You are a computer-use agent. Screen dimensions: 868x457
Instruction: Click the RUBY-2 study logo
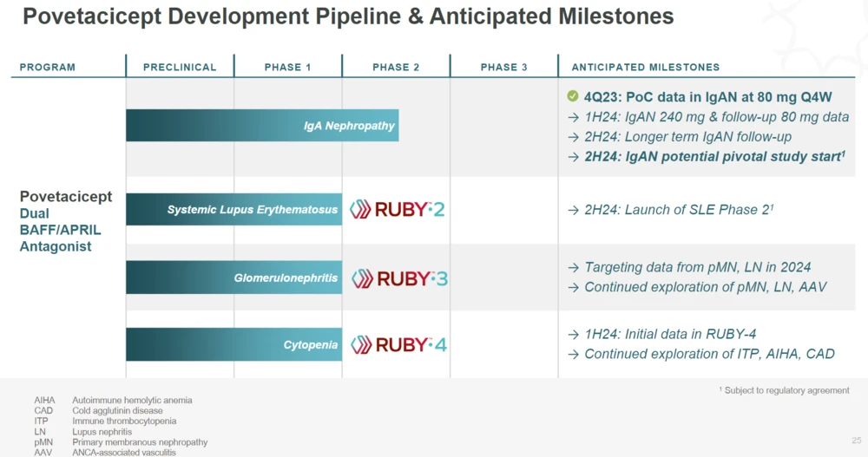click(x=398, y=209)
